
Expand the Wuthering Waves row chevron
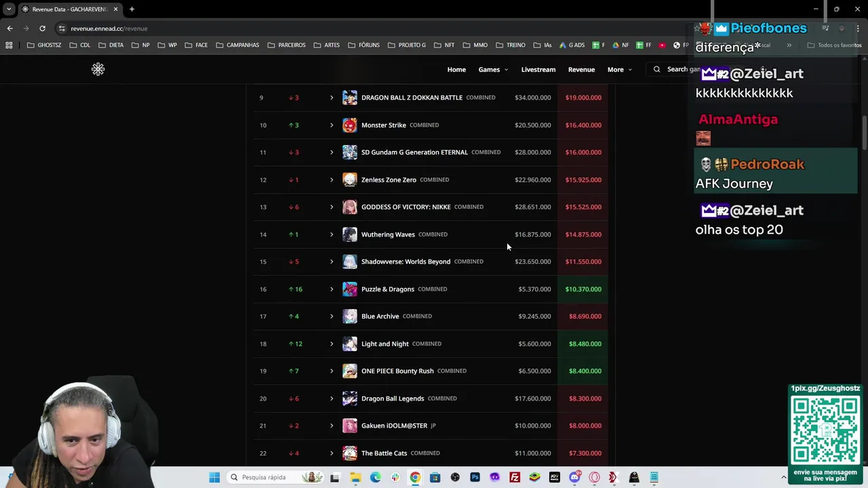pos(332,235)
